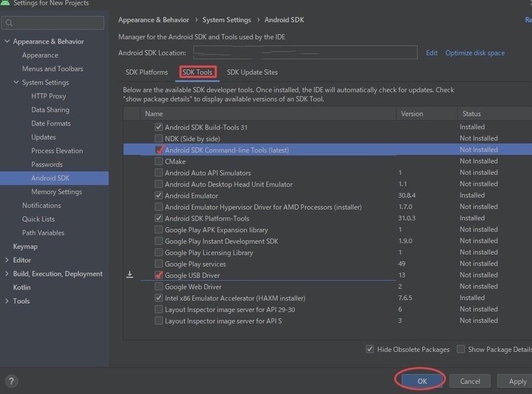Check Google Play services checkbox
Screen dimensions: 532x394
click(158, 264)
